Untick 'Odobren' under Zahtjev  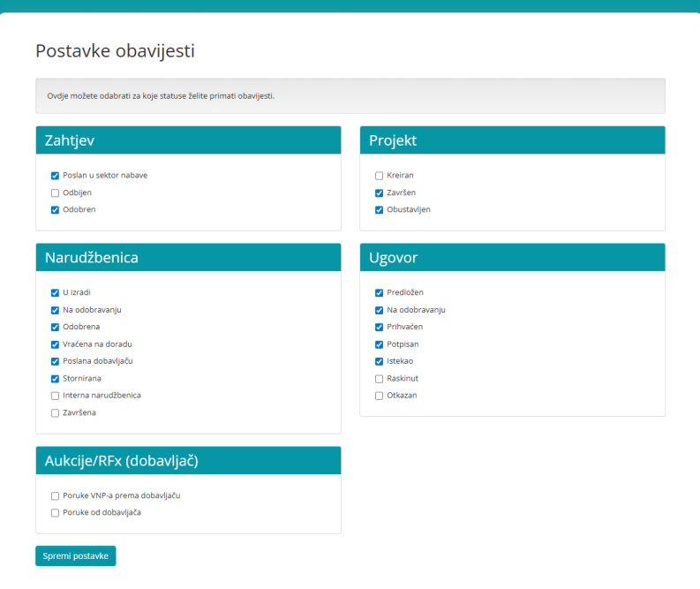coord(55,210)
